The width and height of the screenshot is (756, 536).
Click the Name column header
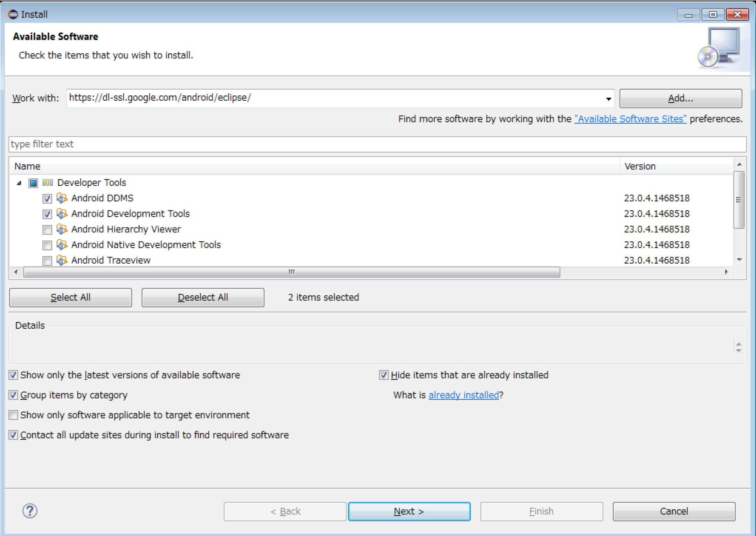pos(315,166)
